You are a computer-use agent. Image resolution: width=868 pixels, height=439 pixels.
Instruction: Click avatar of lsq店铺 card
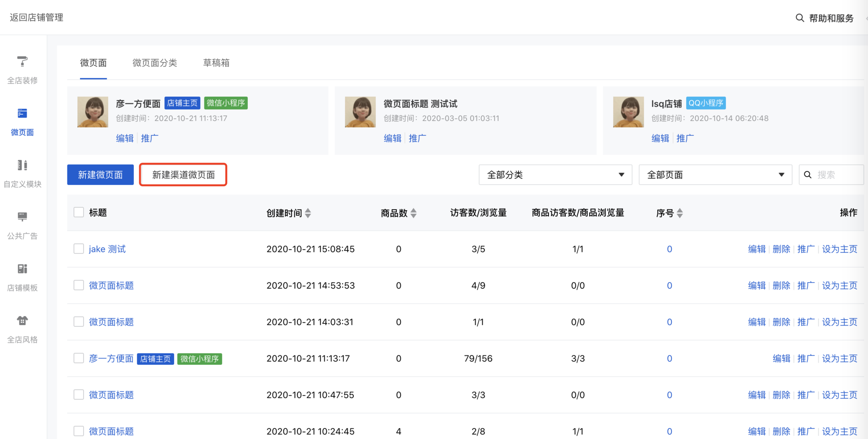tap(628, 112)
